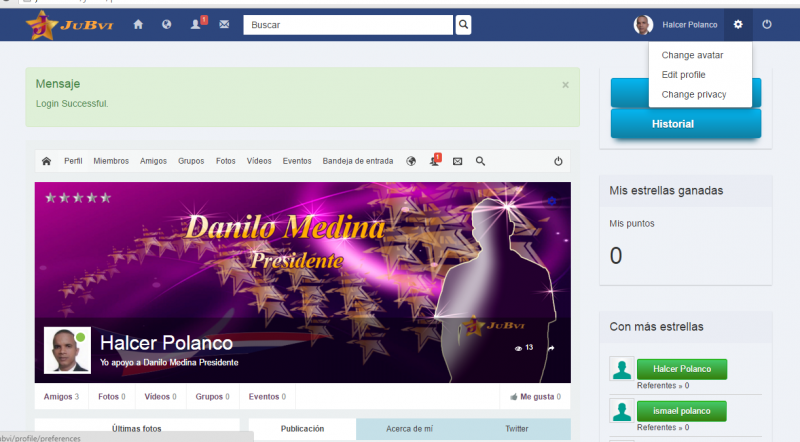800x442 pixels.
Task: Click the share arrow icon on cover
Action: [x=551, y=348]
